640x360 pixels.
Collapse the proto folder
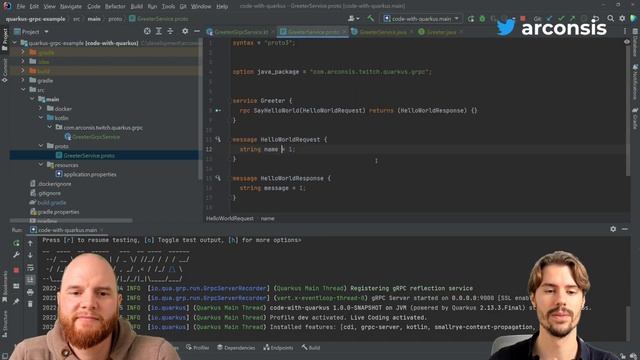(40, 146)
